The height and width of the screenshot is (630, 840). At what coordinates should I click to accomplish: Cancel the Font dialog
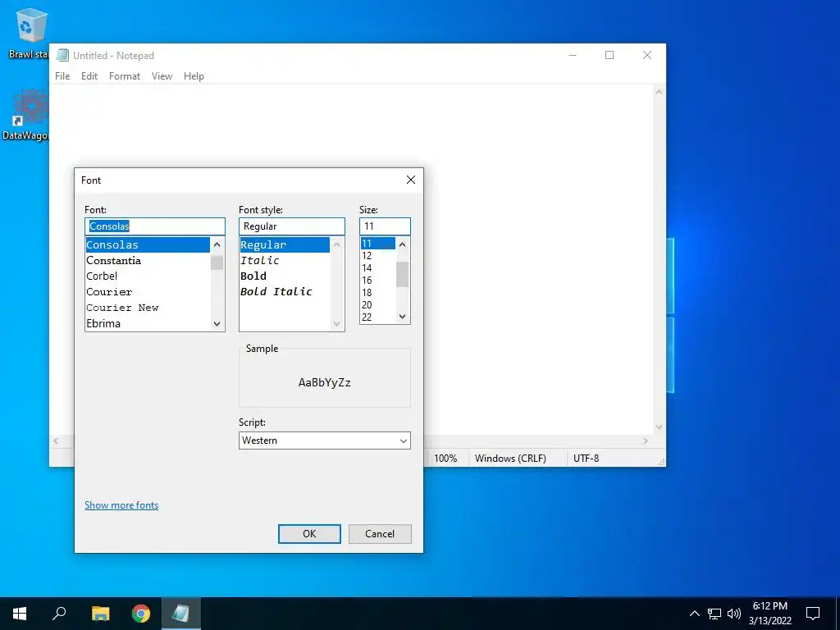point(380,533)
